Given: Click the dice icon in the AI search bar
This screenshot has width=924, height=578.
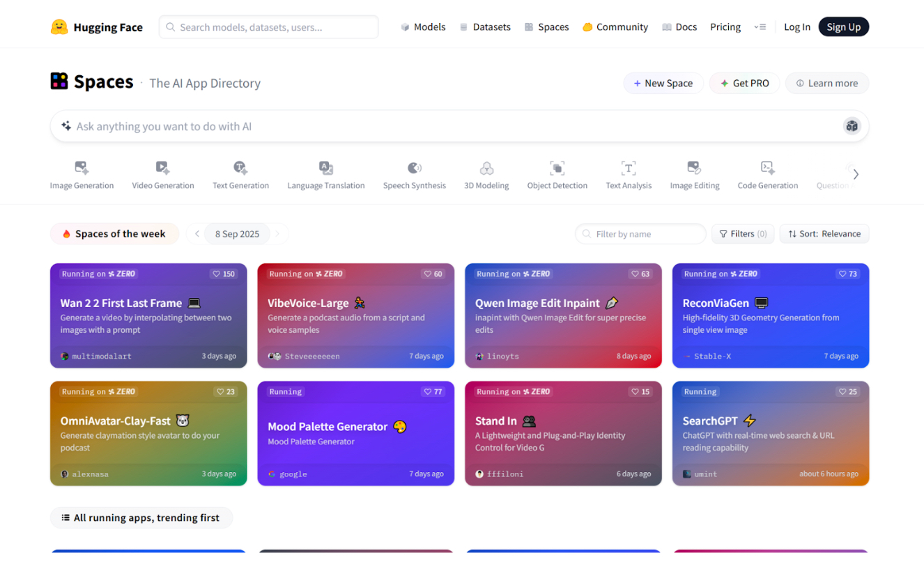Looking at the screenshot, I should pyautogui.click(x=852, y=126).
